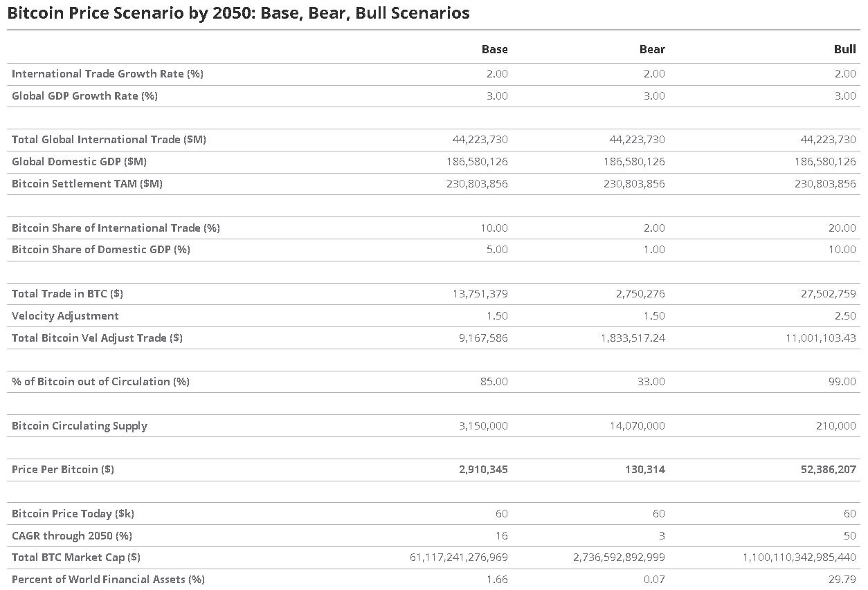Click the Bitcoin Share of International Trade label

[116, 228]
